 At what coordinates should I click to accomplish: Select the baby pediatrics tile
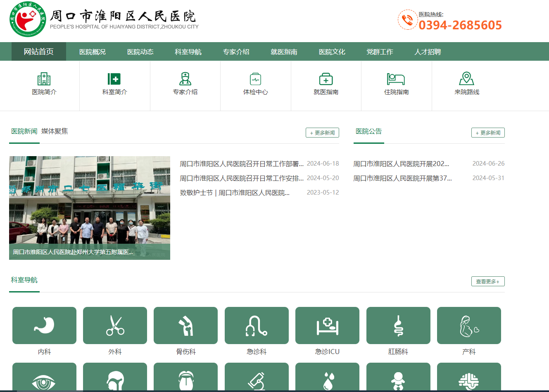398,377
